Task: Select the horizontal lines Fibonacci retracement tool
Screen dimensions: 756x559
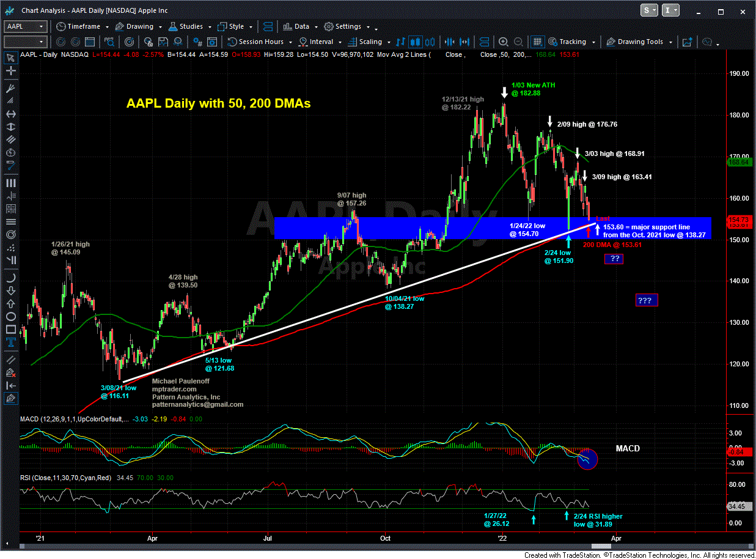Action: (11, 223)
